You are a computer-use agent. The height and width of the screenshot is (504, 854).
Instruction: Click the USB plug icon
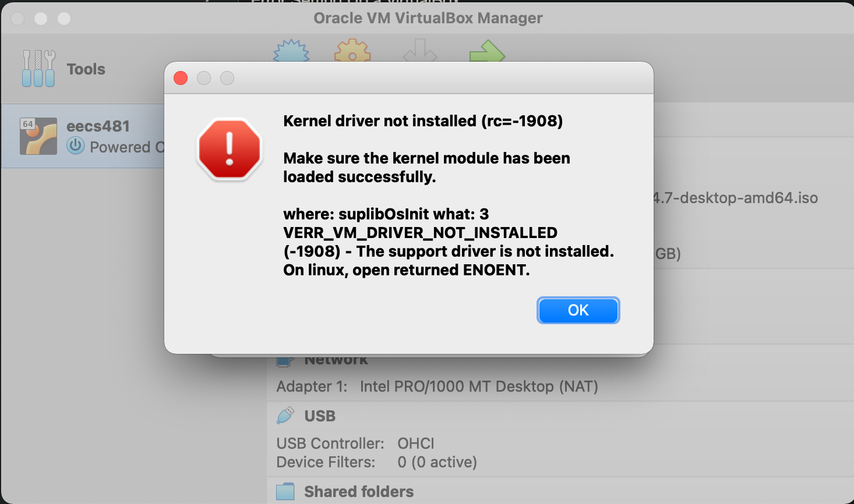285,416
